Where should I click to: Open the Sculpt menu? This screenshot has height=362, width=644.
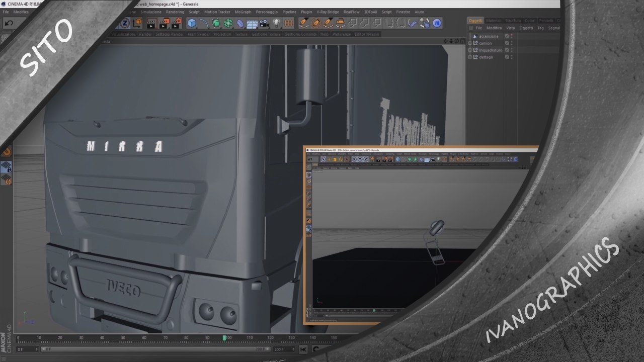pyautogui.click(x=194, y=12)
